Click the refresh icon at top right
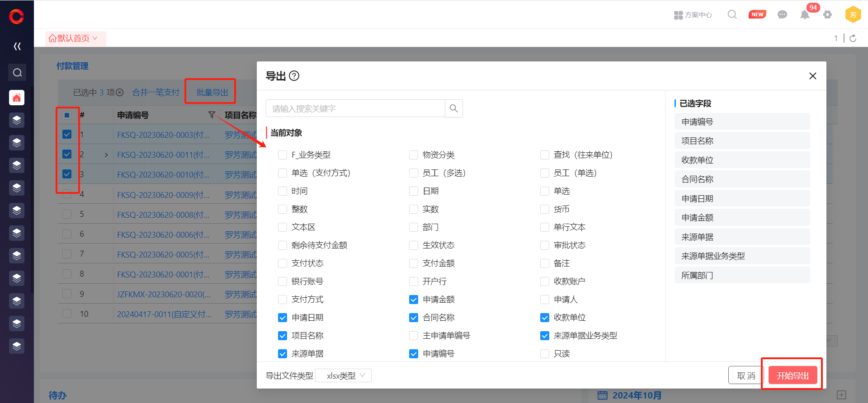The height and width of the screenshot is (403, 868). pos(853,38)
